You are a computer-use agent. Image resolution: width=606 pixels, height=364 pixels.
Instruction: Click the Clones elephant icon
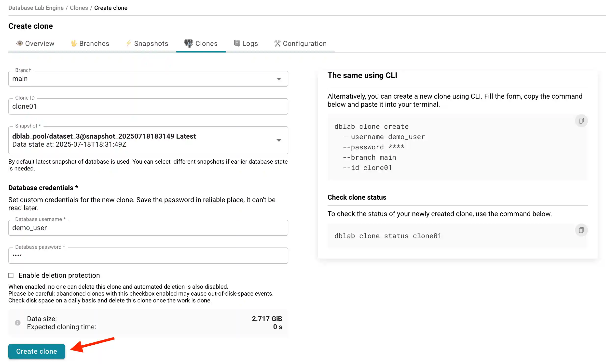pyautogui.click(x=189, y=43)
